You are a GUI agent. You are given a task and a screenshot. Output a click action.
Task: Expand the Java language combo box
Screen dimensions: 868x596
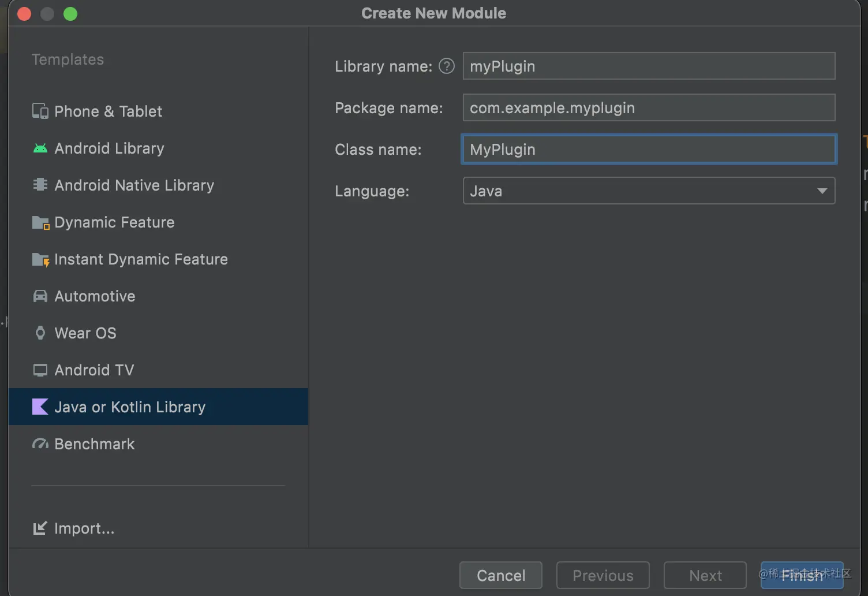point(641,191)
